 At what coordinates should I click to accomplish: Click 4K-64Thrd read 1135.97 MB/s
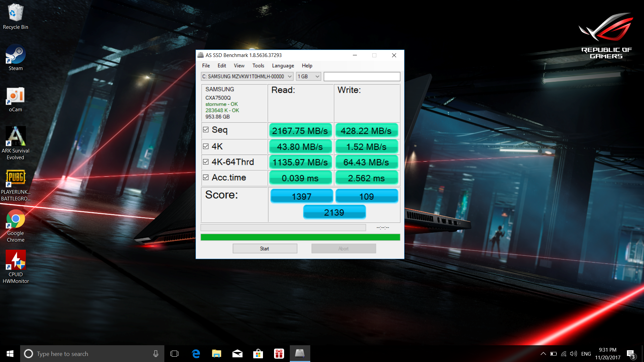click(300, 162)
